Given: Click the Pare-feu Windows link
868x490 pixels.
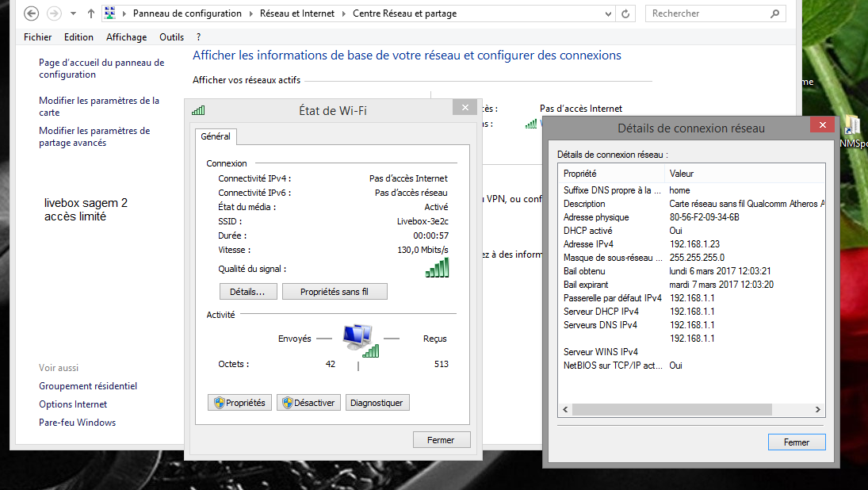Looking at the screenshot, I should (77, 423).
